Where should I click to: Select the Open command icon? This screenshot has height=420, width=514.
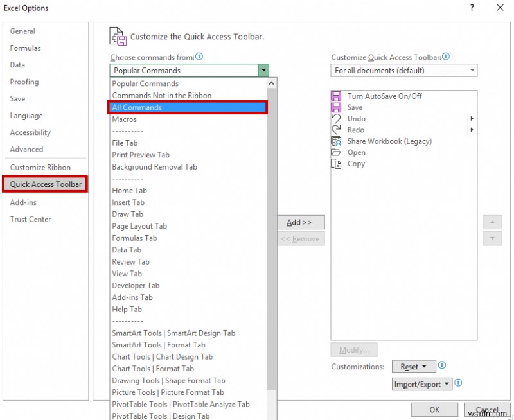337,153
